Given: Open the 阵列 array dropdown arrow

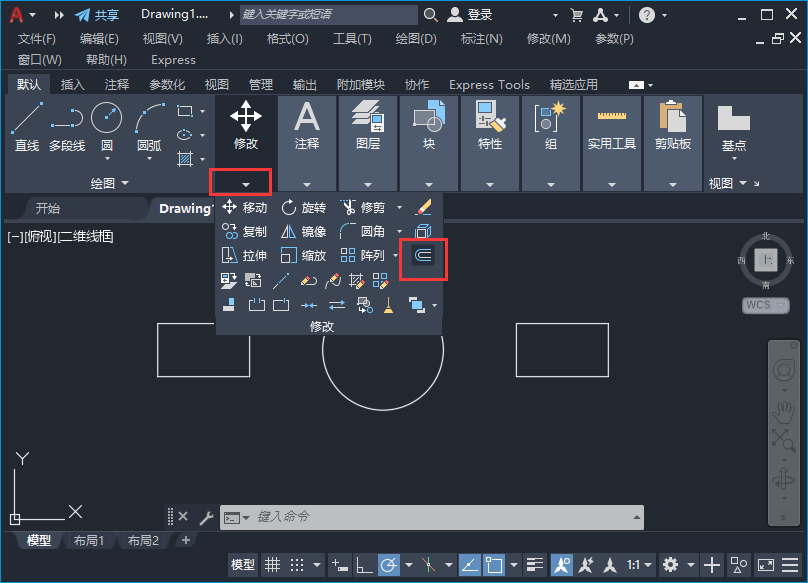Looking at the screenshot, I should pyautogui.click(x=396, y=255).
